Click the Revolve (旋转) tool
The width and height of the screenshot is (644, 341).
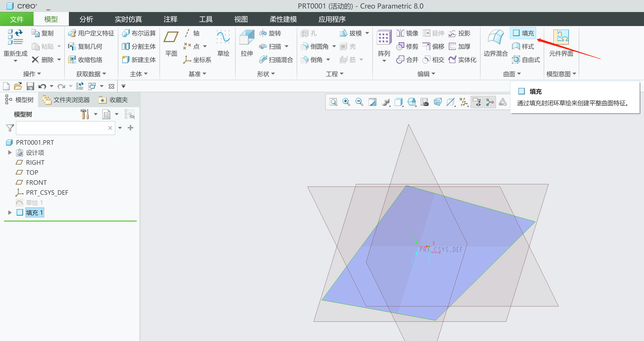[x=270, y=33]
